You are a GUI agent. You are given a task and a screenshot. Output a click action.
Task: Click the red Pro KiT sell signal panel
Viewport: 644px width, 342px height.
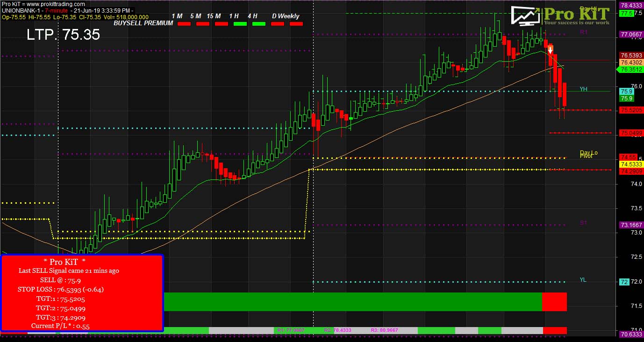[82, 293]
